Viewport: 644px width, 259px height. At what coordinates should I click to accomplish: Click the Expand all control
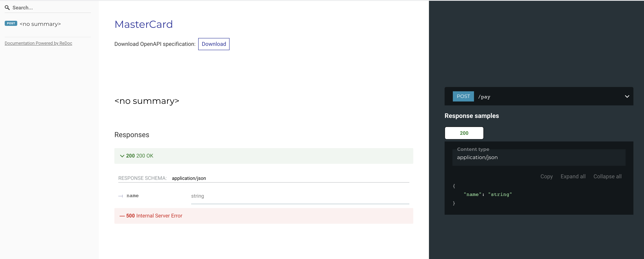pyautogui.click(x=573, y=177)
